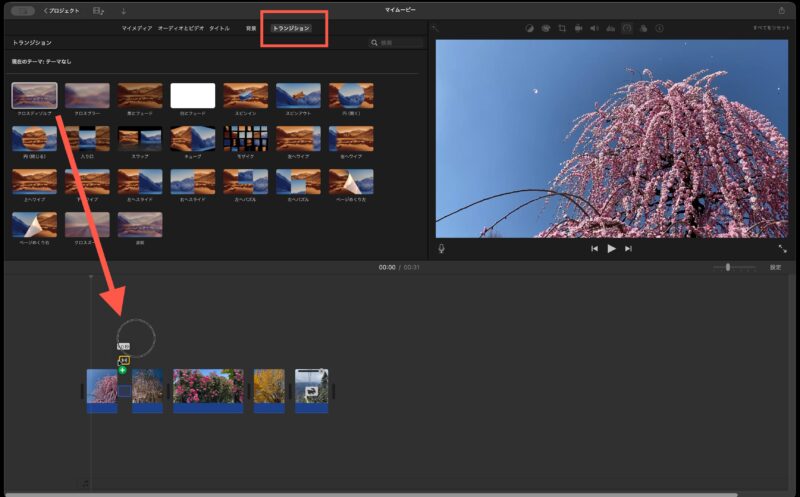Open the タイトル tab

click(219, 28)
